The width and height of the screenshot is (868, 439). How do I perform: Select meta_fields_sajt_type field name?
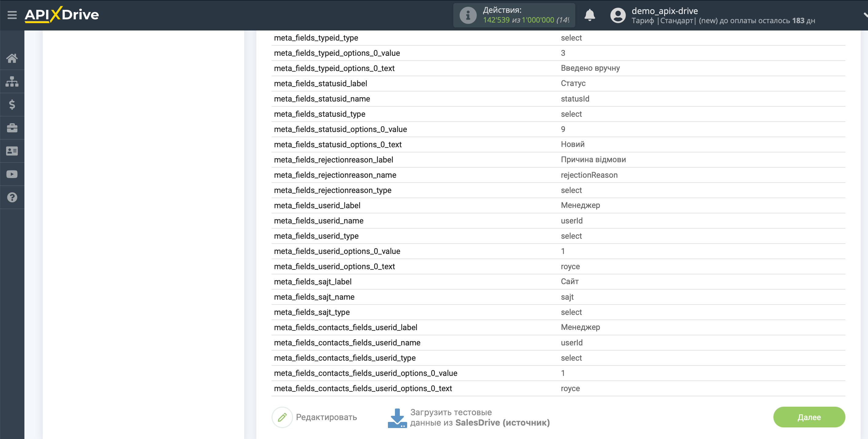pos(311,312)
